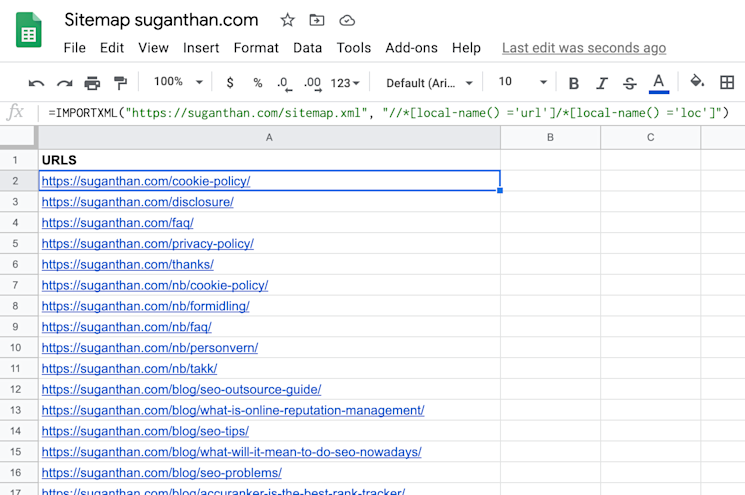Decrease decimal places button

pyautogui.click(x=284, y=84)
